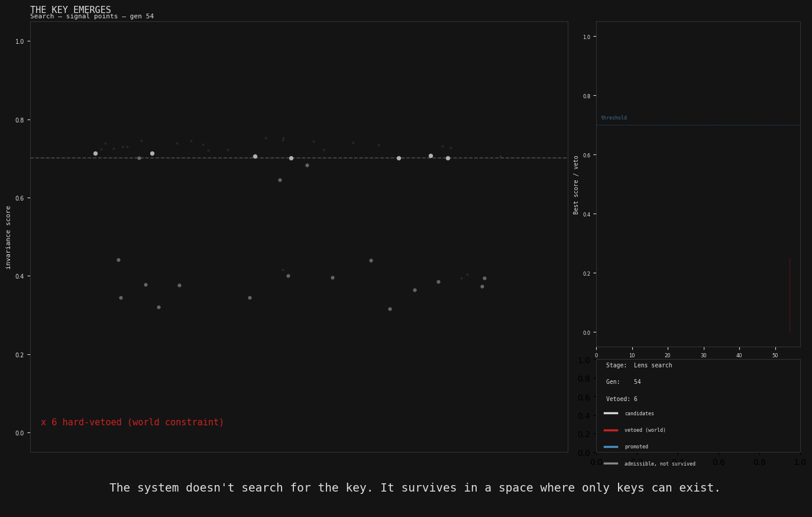Select the 'Search — signal points — gen 54' subtitle

click(x=92, y=17)
